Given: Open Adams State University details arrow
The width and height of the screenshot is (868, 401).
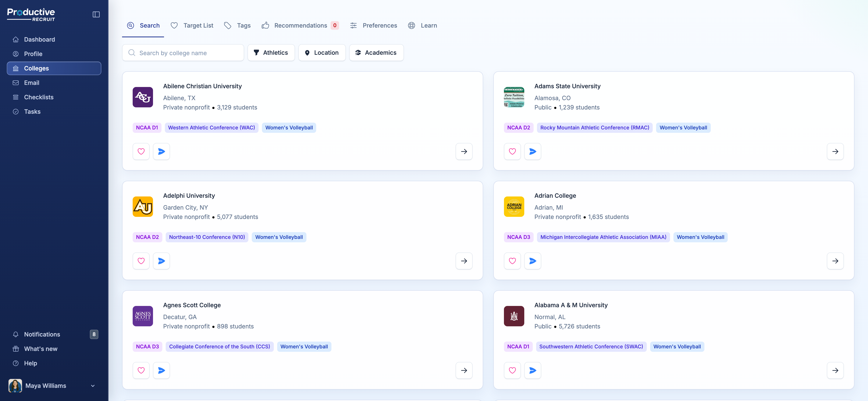Looking at the screenshot, I should click(835, 151).
